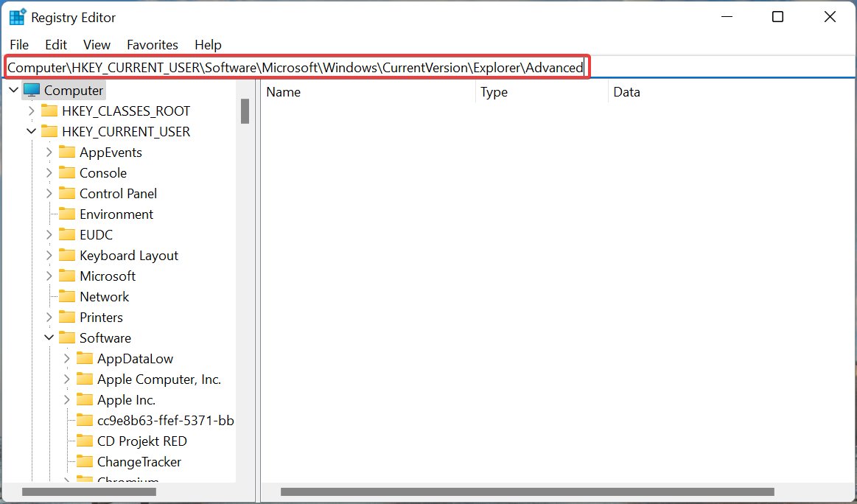Expand the AppDataLow key
This screenshot has height=504, width=857.
tap(66, 359)
